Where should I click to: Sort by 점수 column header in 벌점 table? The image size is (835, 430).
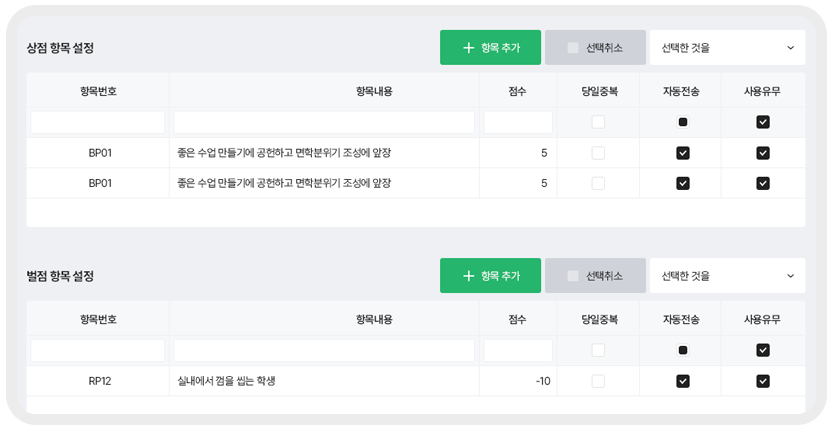pyautogui.click(x=518, y=319)
